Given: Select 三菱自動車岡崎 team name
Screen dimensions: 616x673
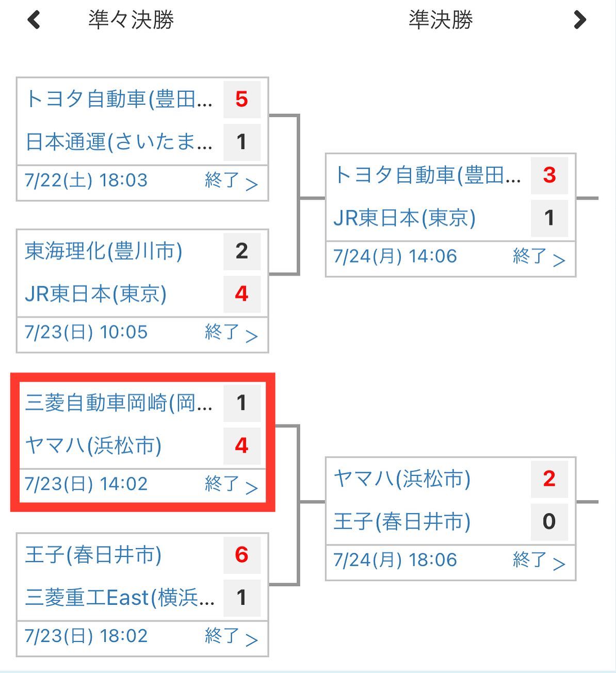Looking at the screenshot, I should [x=119, y=403].
